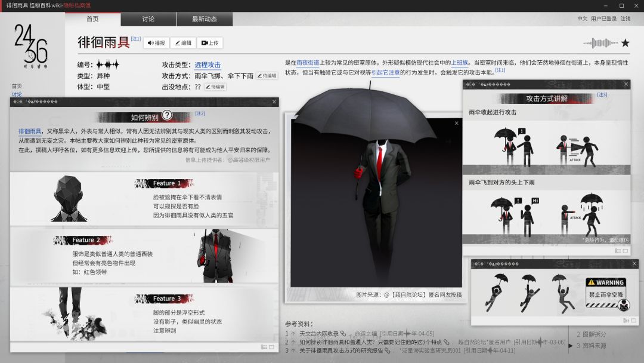Click the floating legs illustration for Feature 3
Image resolution: width=644 pixels, height=363 pixels.
76,313
